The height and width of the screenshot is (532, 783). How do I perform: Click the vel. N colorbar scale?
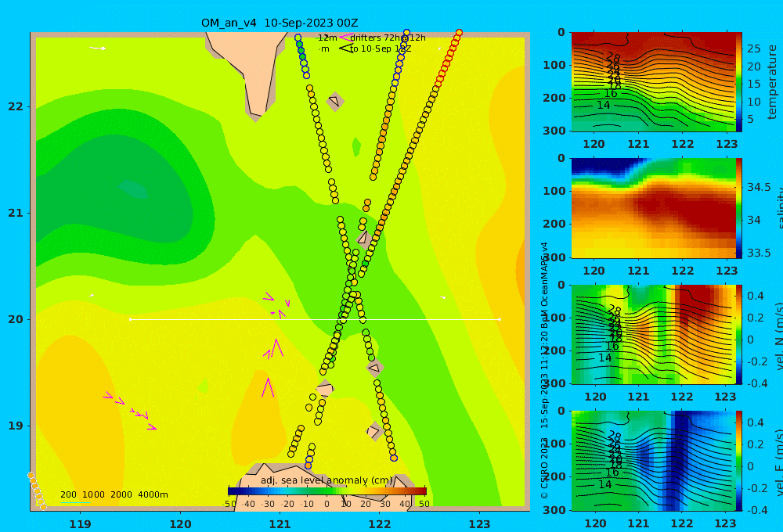click(x=739, y=334)
